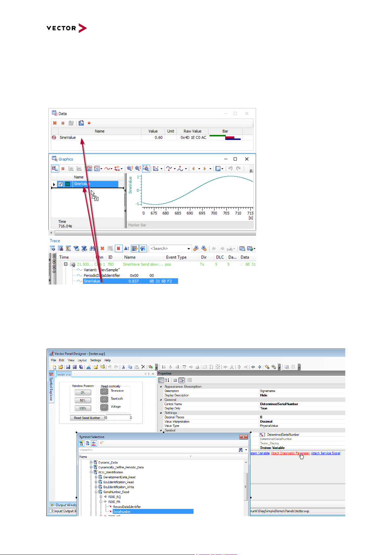This screenshot has height=555, width=392.
Task: Click the teal color swatch for SineValue
Action: click(68, 184)
